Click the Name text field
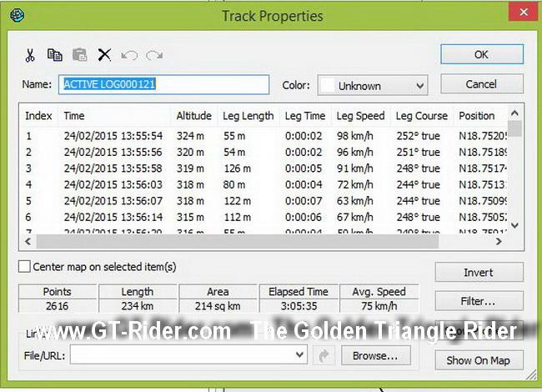 click(x=166, y=85)
